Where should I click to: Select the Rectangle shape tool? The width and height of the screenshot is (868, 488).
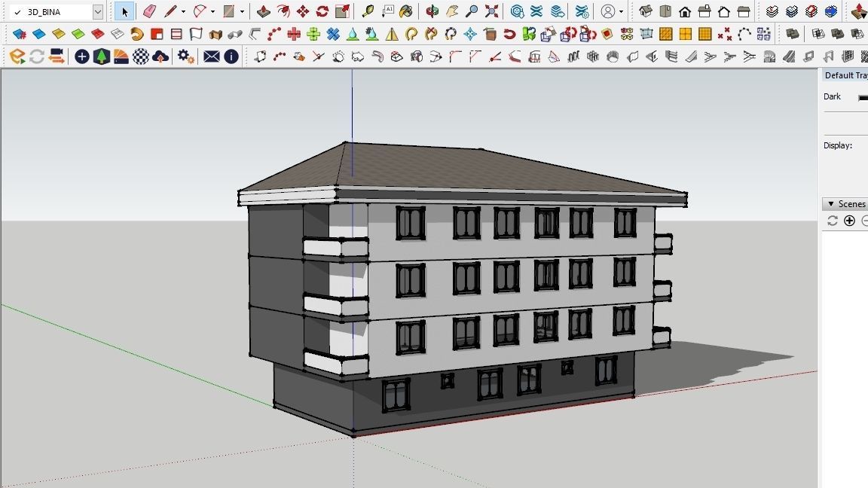228,11
